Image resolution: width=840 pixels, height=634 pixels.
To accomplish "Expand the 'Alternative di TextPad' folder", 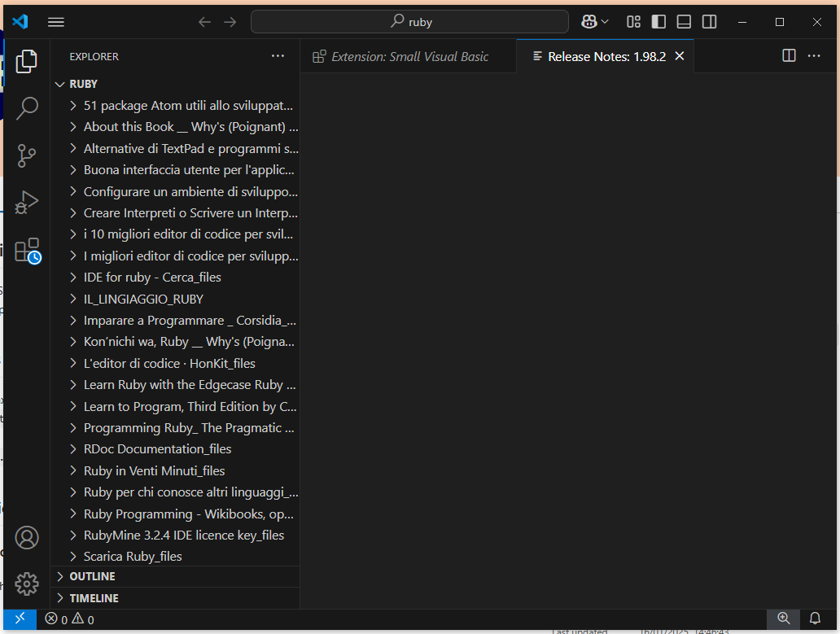I will [x=175, y=148].
